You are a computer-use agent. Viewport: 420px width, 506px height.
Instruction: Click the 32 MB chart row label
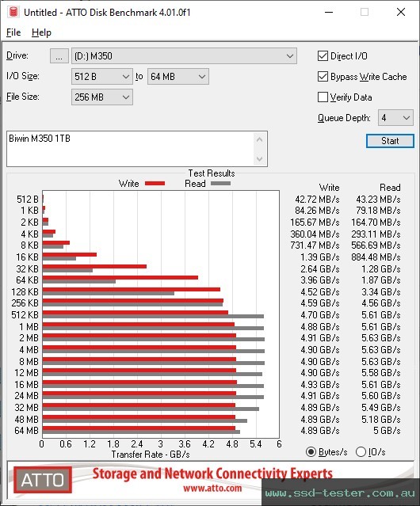(x=26, y=408)
